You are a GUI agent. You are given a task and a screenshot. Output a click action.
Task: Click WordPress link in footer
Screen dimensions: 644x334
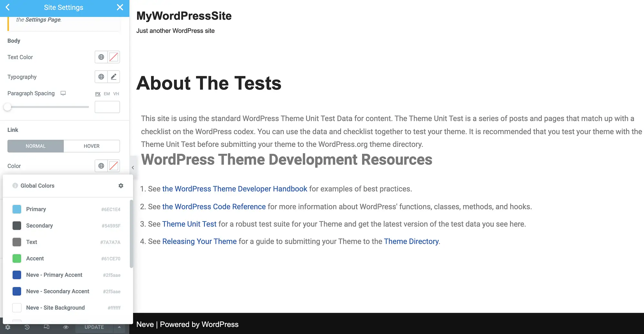tap(220, 324)
